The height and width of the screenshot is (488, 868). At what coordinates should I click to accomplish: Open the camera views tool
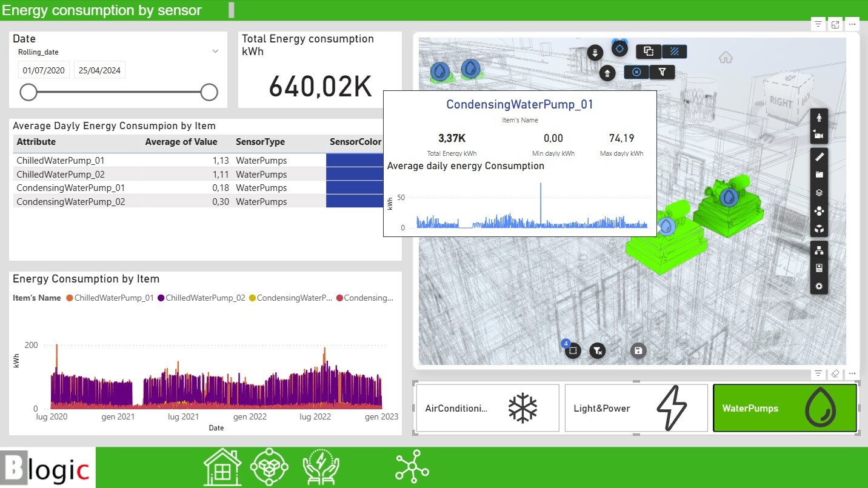[819, 135]
